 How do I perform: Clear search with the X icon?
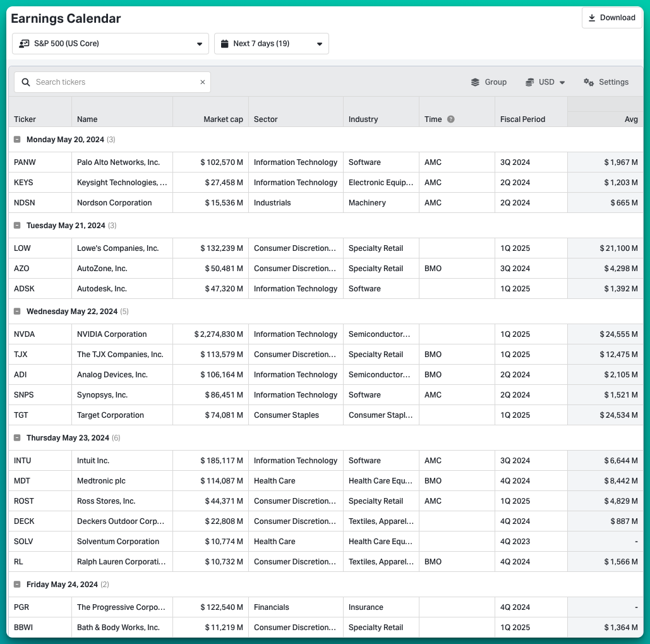[203, 82]
